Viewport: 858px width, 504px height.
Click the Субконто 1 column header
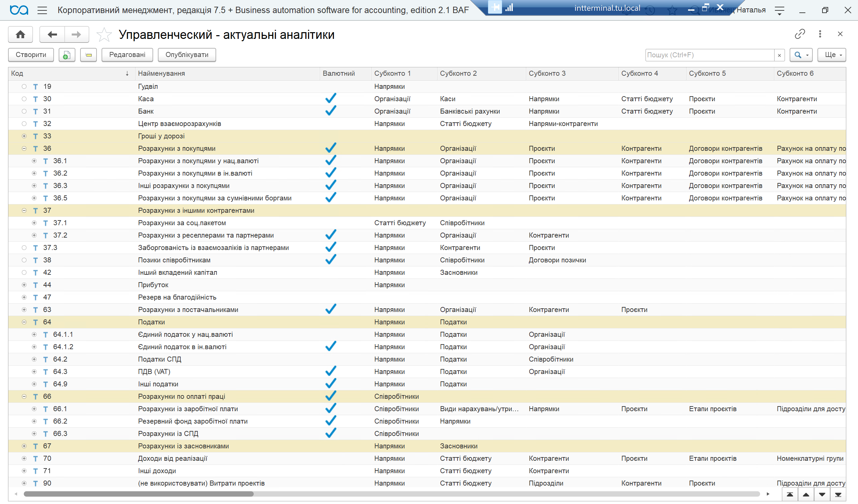[x=404, y=74]
